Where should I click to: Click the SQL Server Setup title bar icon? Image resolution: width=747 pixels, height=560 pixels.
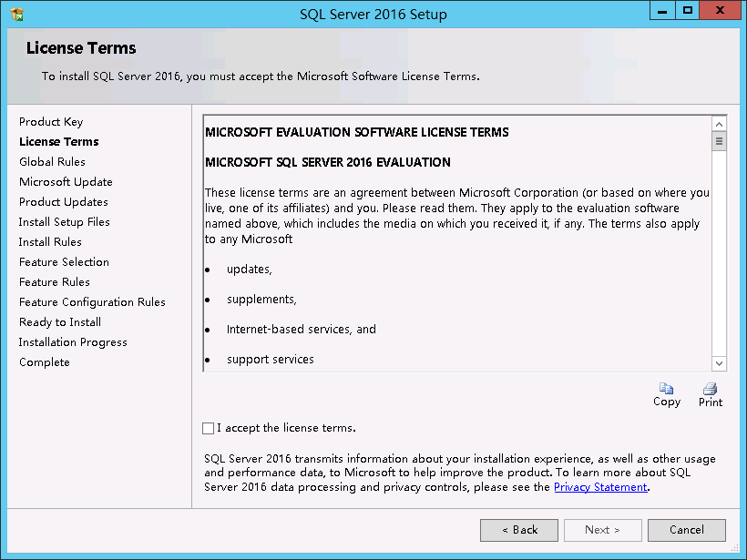16,15
